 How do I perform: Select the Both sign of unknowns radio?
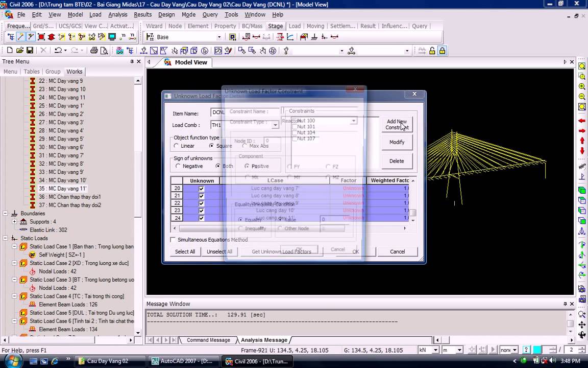218,166
